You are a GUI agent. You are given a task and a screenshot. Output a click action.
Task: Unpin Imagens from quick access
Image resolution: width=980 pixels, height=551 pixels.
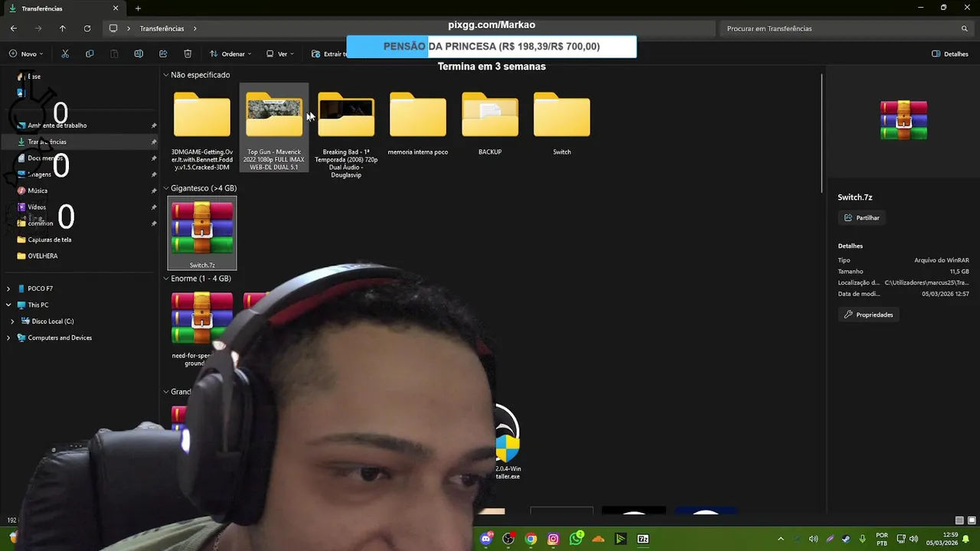click(154, 174)
